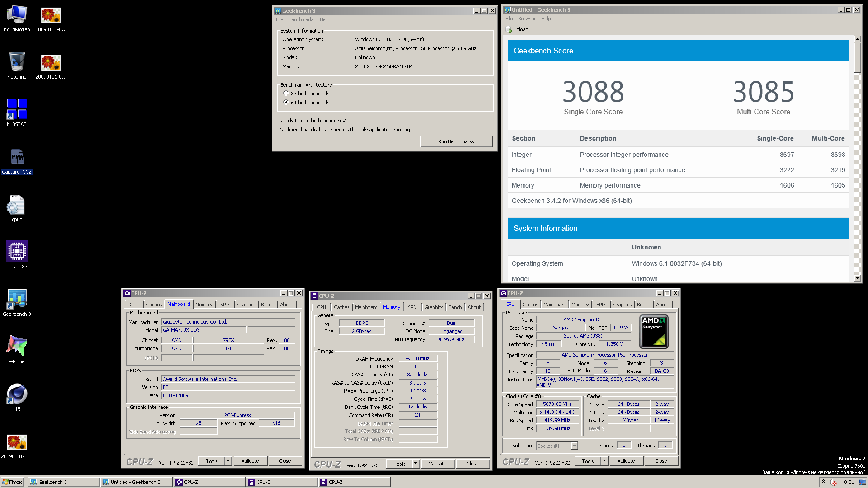Image resolution: width=868 pixels, height=488 pixels.
Task: Open the Benchmarks menu in Geekbench 3
Action: point(301,19)
